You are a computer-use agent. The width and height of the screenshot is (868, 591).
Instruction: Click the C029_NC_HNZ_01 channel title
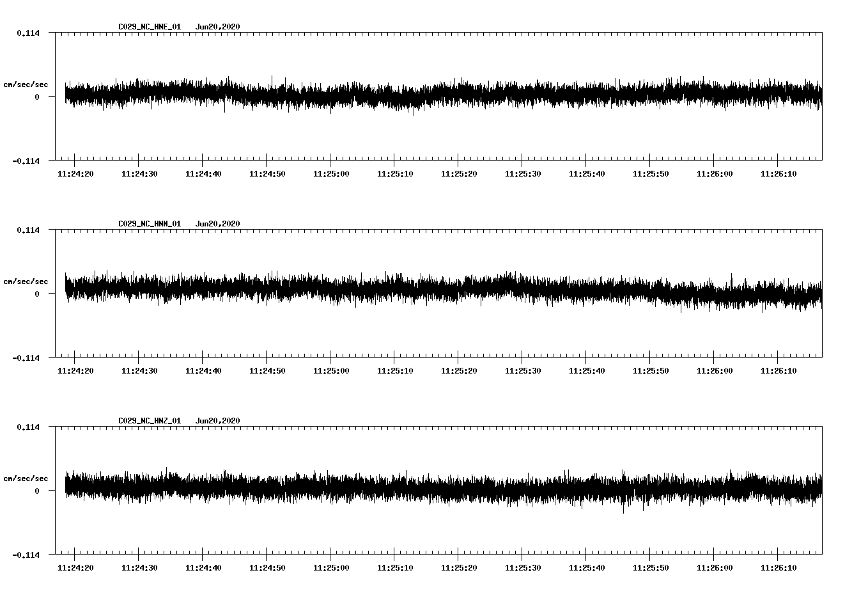[150, 421]
